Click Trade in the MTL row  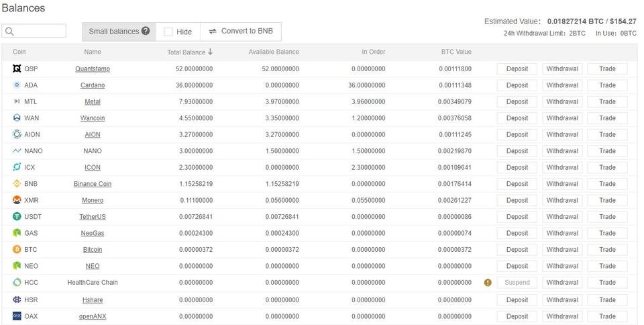(x=608, y=101)
